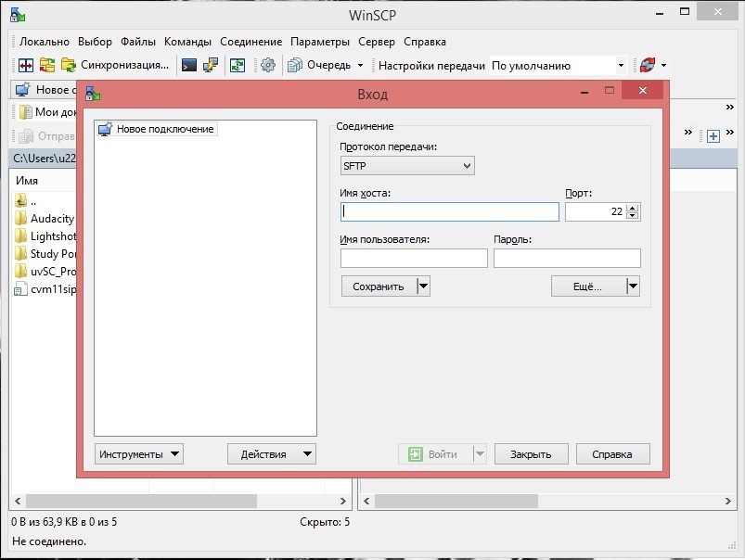Click the C:\Users local path bar
Image resolution: width=745 pixels, height=560 pixels.
click(x=44, y=159)
